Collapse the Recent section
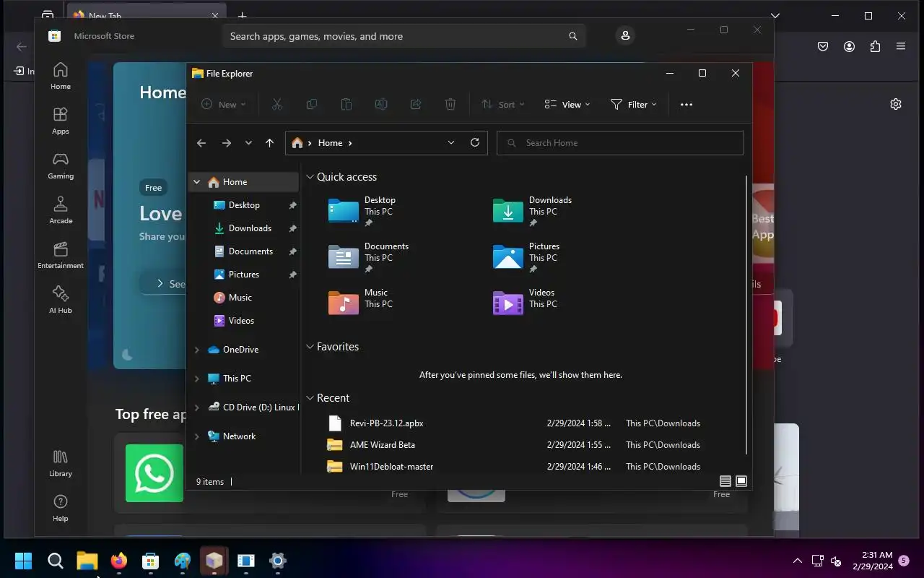Screen dimensions: 924x578 click(310, 397)
